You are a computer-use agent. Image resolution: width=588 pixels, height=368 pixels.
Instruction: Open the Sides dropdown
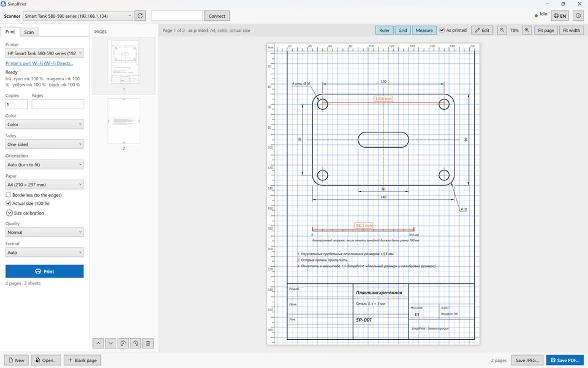coord(45,144)
